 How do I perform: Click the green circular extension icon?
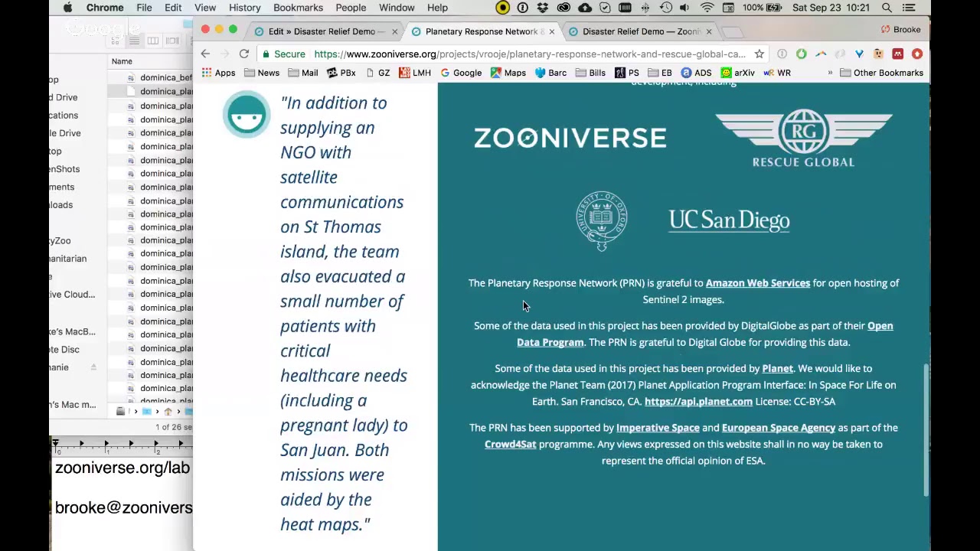click(801, 54)
